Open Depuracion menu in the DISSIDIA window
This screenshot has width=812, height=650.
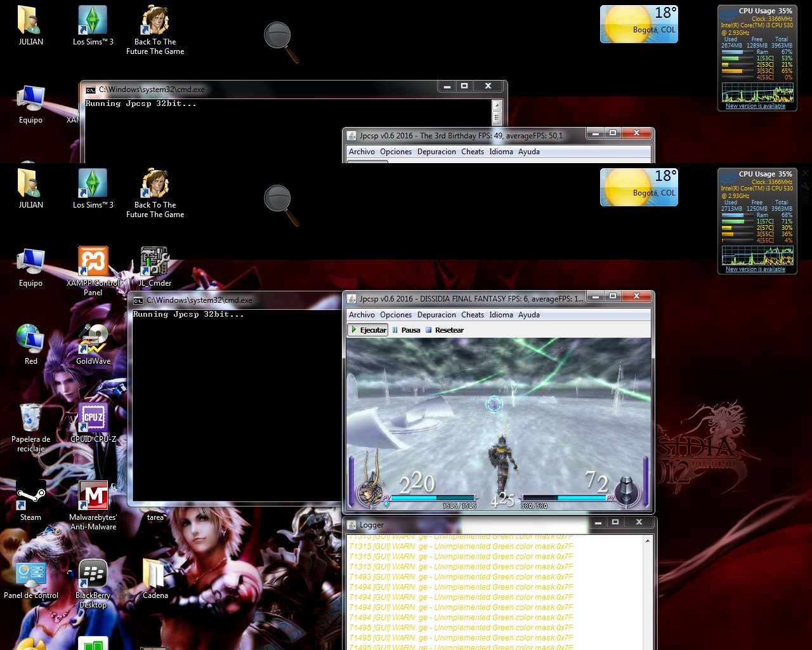pos(436,315)
